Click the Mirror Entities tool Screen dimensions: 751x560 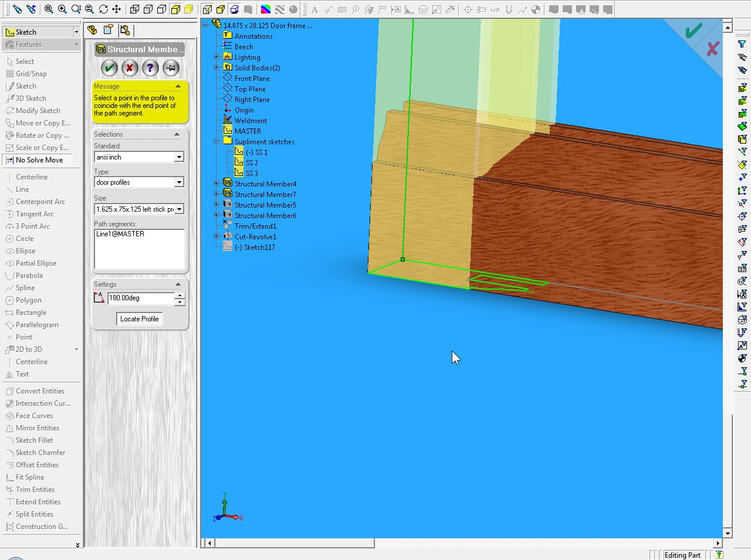pyautogui.click(x=37, y=428)
